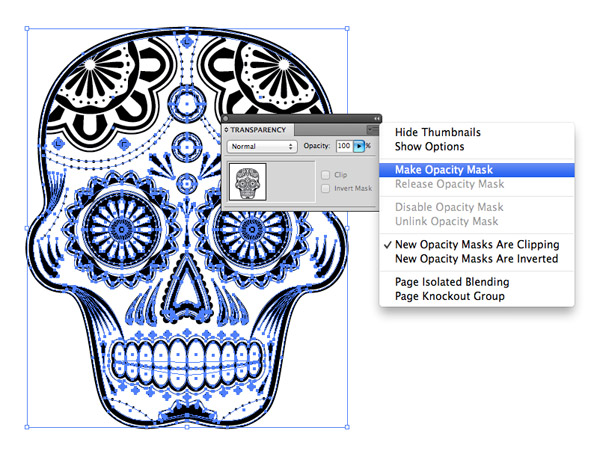Cycle panel view via arrows beside TRANSPARENCY
The width and height of the screenshot is (600, 466).
pyautogui.click(x=226, y=130)
